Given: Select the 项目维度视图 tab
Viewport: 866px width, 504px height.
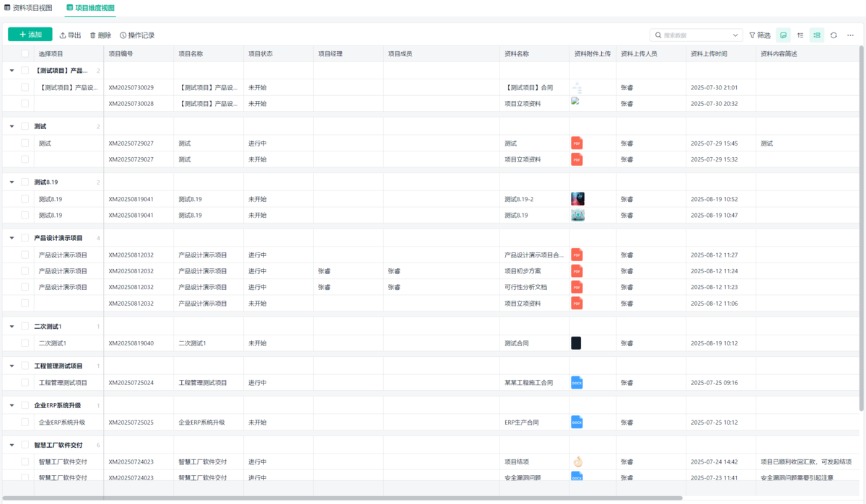Looking at the screenshot, I should click(90, 7).
